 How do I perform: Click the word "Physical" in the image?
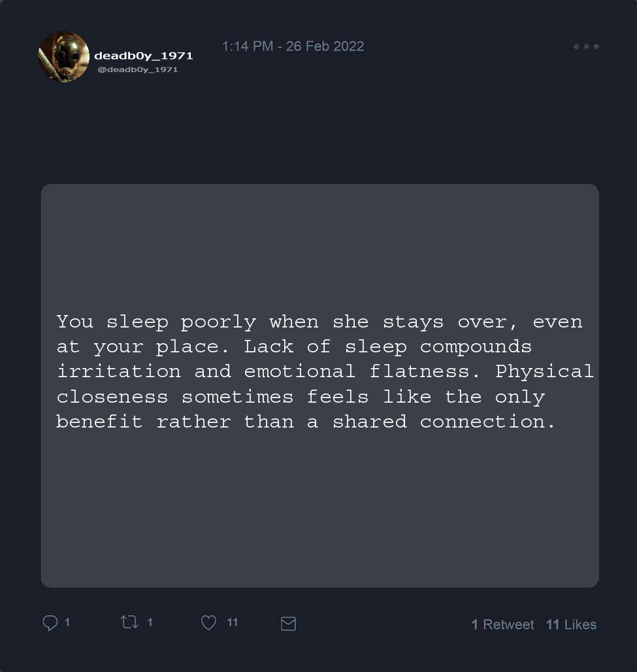pos(544,371)
